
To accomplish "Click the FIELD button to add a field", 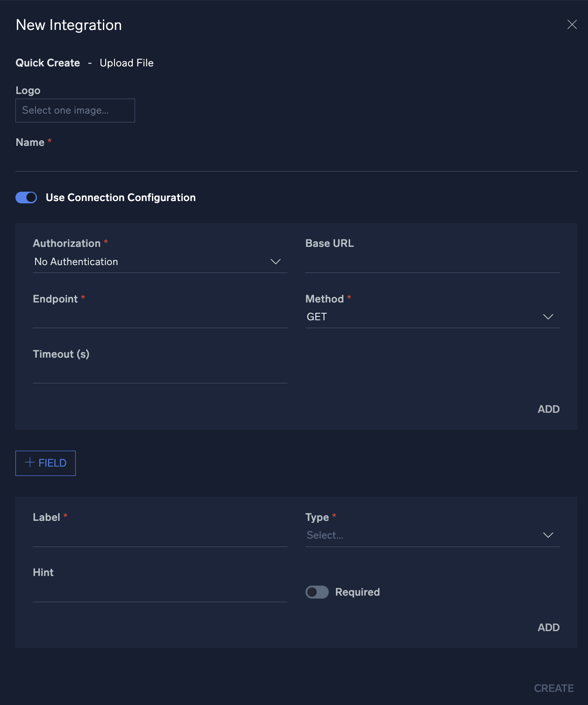I will [x=45, y=463].
